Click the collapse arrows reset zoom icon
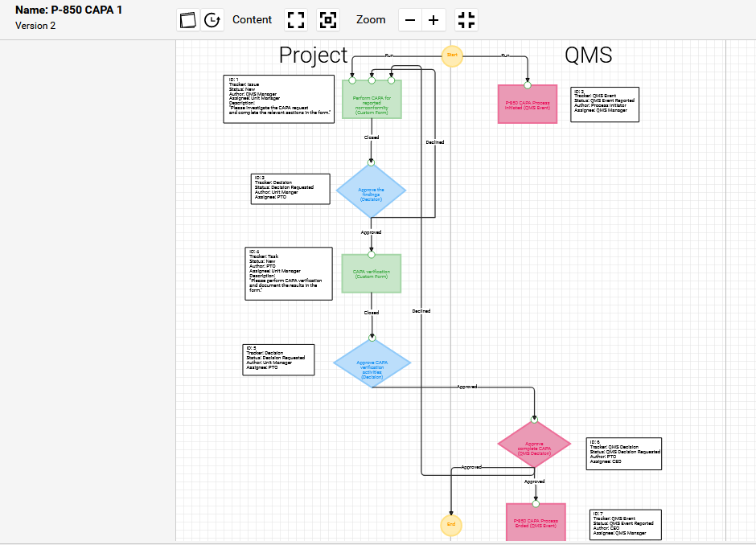This screenshot has height=545, width=756. tap(466, 20)
